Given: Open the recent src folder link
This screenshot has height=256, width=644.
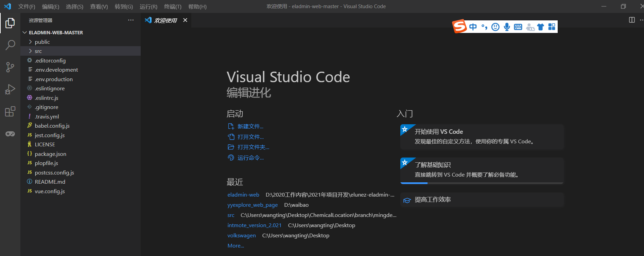Looking at the screenshot, I should coord(231,215).
